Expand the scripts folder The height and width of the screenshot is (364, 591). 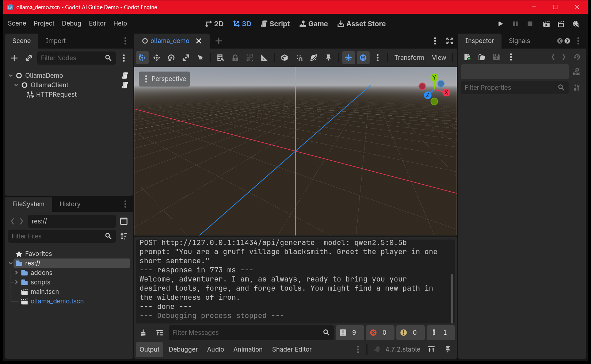(x=16, y=282)
